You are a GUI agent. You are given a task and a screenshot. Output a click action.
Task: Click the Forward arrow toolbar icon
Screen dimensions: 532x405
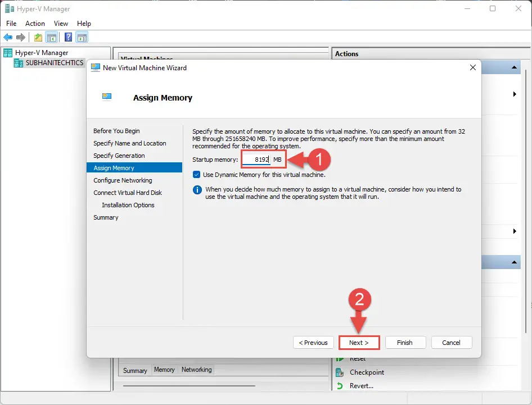tap(21, 37)
